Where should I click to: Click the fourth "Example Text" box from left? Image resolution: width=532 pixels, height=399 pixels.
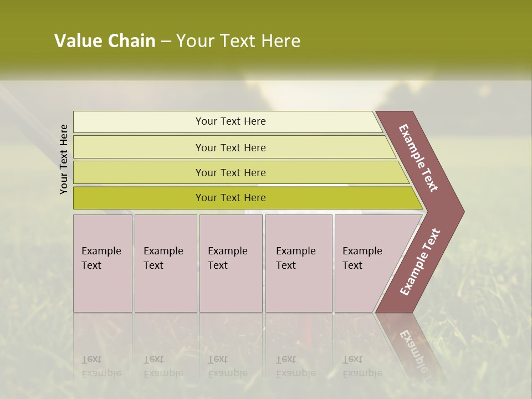[298, 263]
